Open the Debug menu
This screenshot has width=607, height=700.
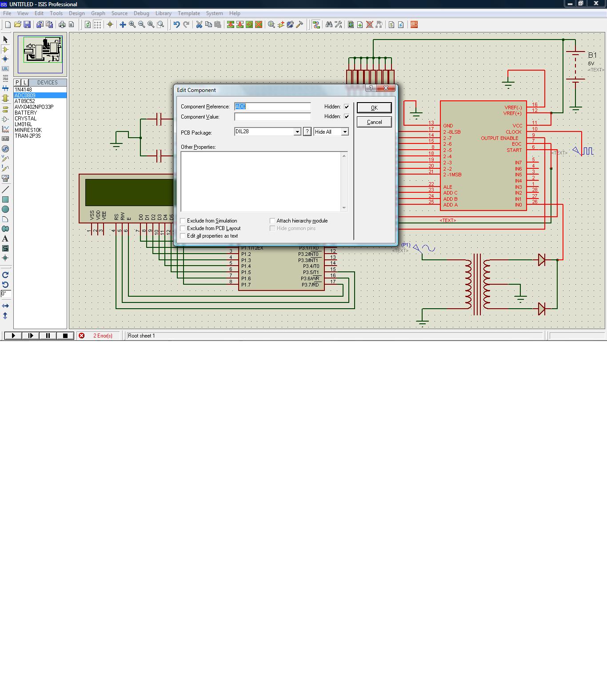[x=141, y=13]
